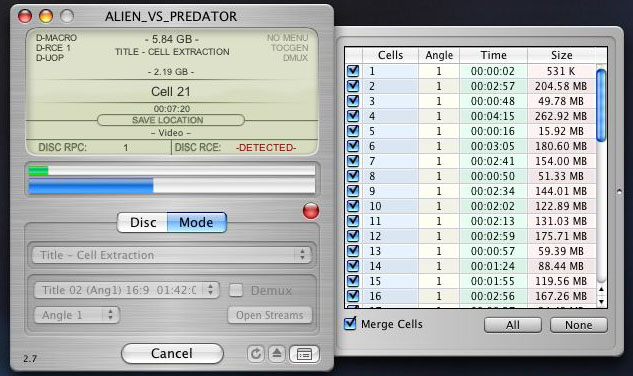Toggle the cell list drawer icon
Image resolution: width=633 pixels, height=376 pixels.
(x=304, y=354)
